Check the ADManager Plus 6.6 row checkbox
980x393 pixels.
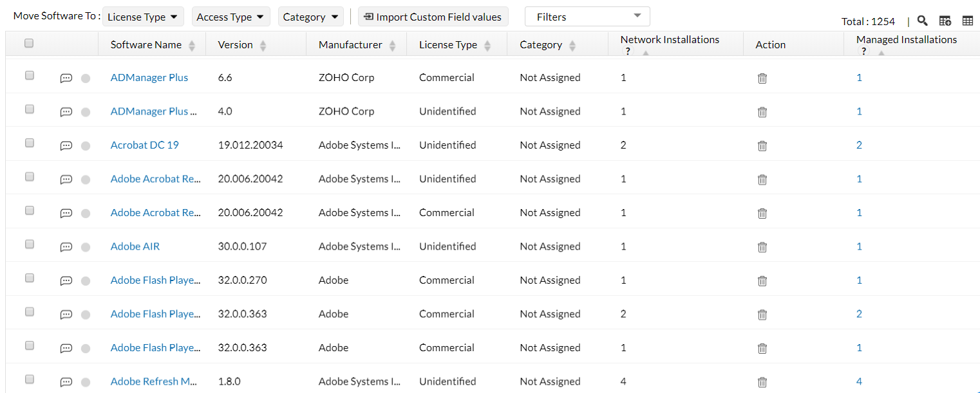coord(29,75)
